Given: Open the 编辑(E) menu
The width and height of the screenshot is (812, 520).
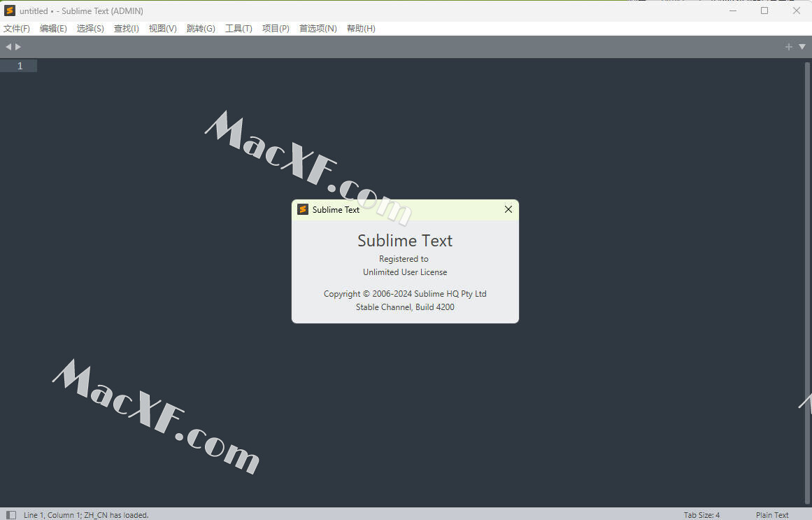Looking at the screenshot, I should coord(53,29).
